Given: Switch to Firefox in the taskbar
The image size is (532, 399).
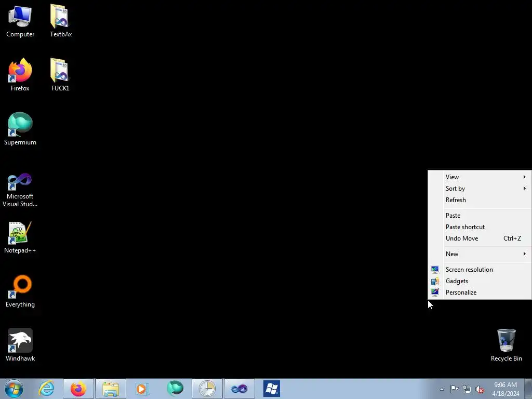Looking at the screenshot, I should pos(78,389).
